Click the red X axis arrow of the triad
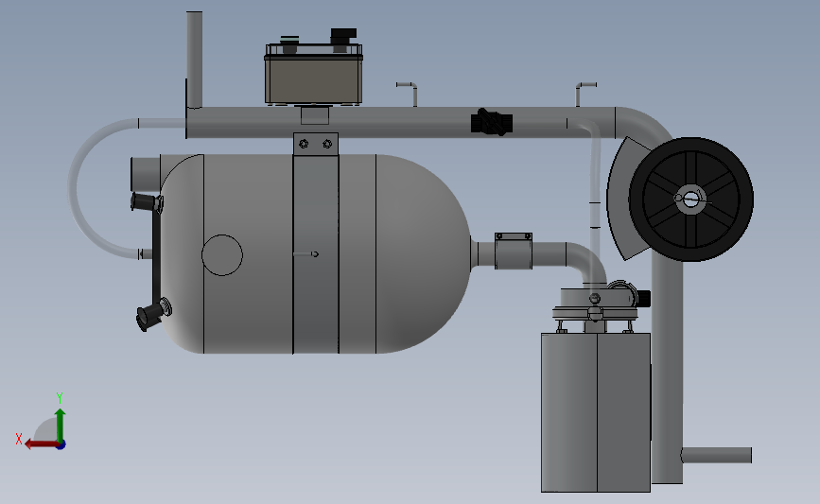The height and width of the screenshot is (504, 820). click(41, 444)
